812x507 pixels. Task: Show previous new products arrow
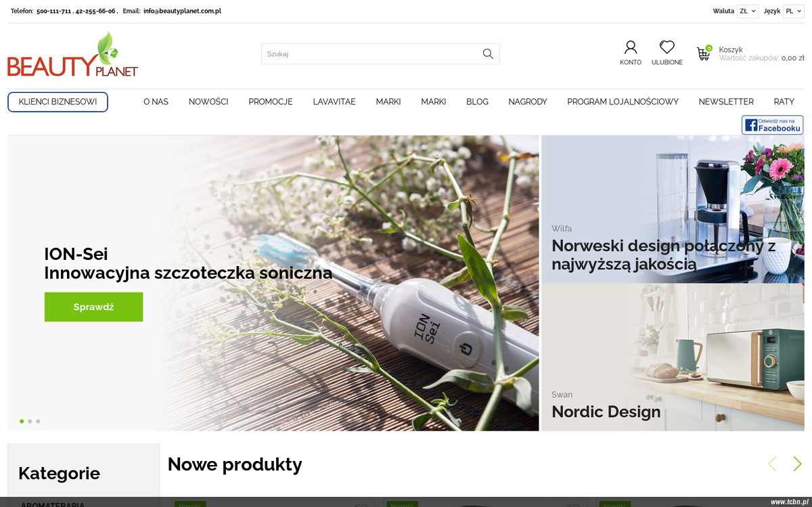[772, 464]
